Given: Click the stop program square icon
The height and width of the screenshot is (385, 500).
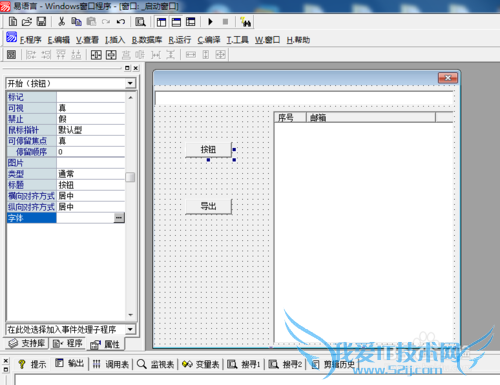Looking at the screenshot, I should [225, 22].
